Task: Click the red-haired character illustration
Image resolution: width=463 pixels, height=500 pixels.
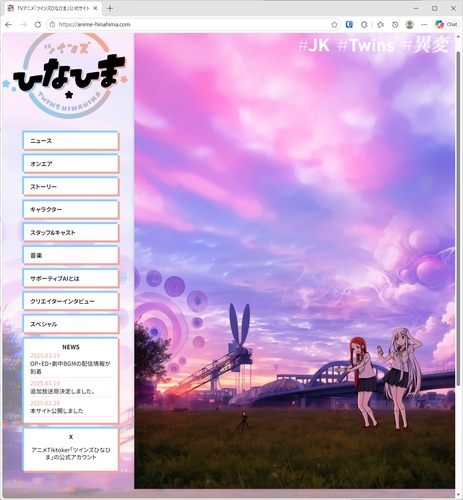Action: pyautogui.click(x=362, y=382)
